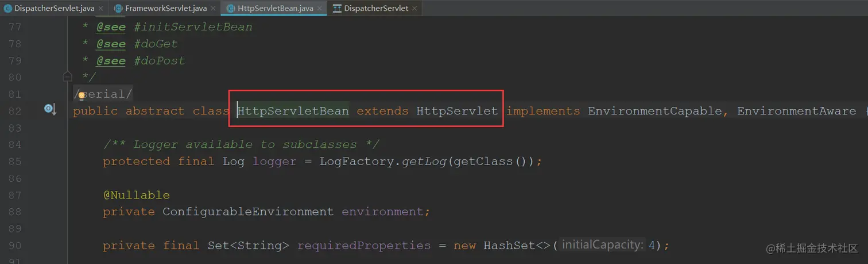Click the diagram icon on DispatcherServlet tab
Image resolution: width=868 pixels, height=264 pixels.
click(337, 8)
